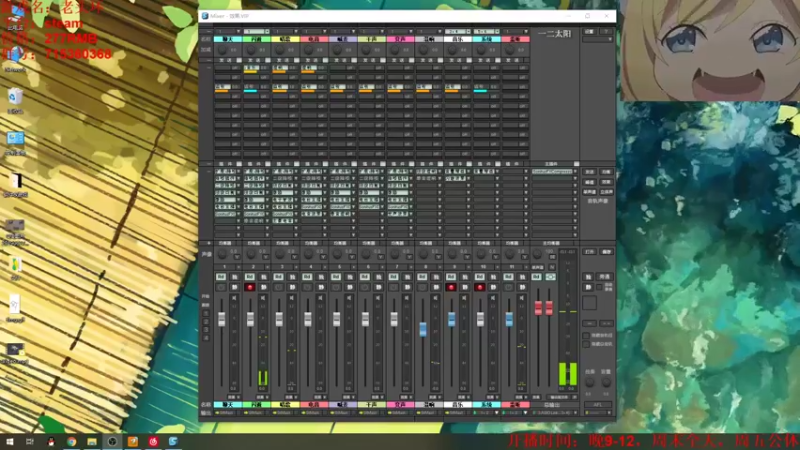800x450 pixels.
Task: Click the link icon above channel 1 meter
Action: [x=234, y=297]
